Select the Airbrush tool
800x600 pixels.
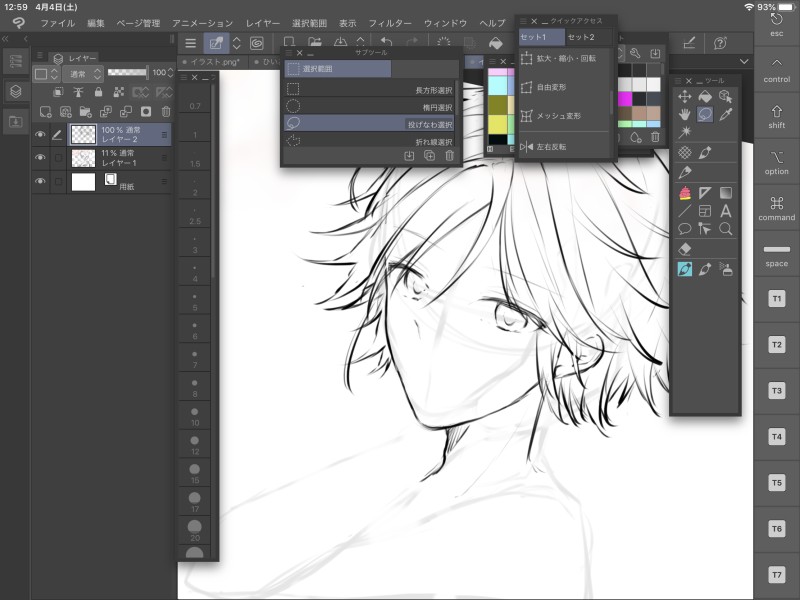pos(725,269)
